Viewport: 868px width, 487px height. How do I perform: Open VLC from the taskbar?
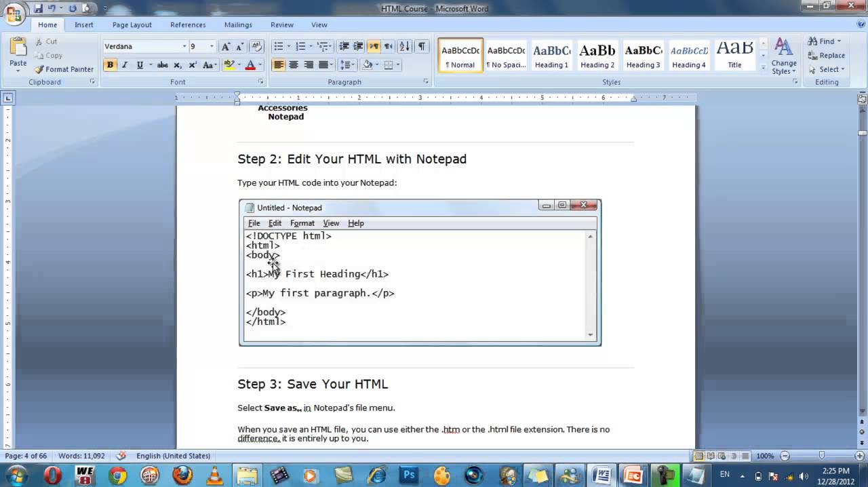(216, 475)
